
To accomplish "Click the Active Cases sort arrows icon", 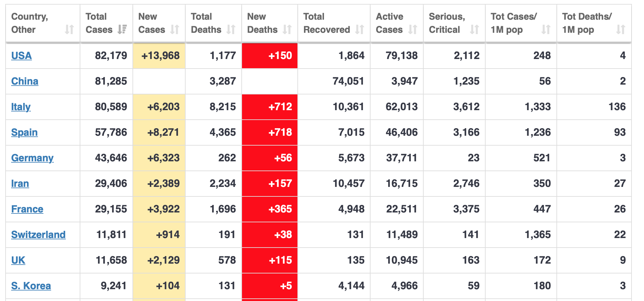I will 413,30.
